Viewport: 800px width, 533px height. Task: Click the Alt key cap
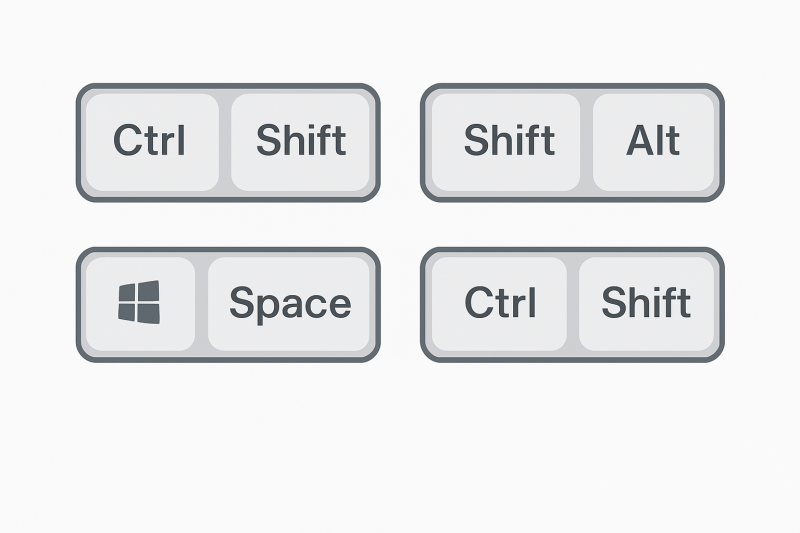(x=653, y=142)
